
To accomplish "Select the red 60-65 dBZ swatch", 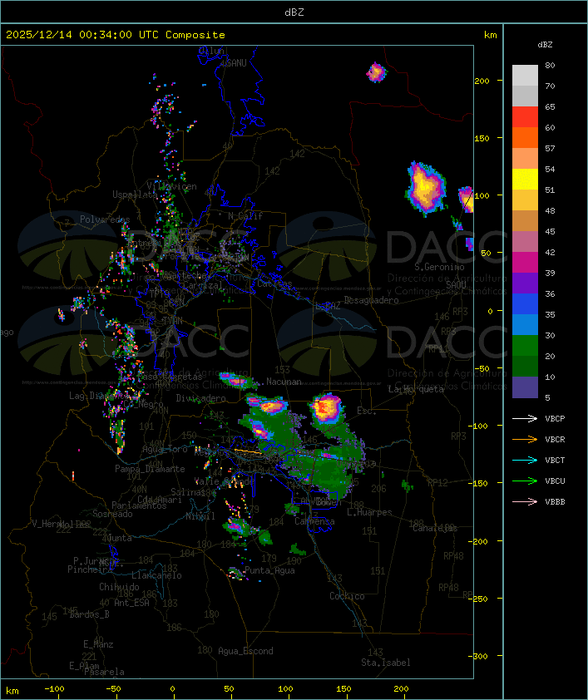I will (x=525, y=116).
